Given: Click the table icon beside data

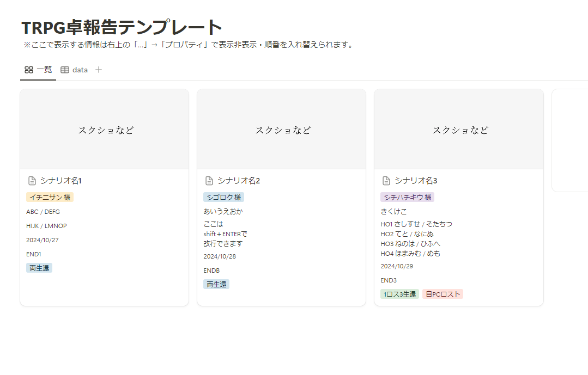Looking at the screenshot, I should point(65,70).
